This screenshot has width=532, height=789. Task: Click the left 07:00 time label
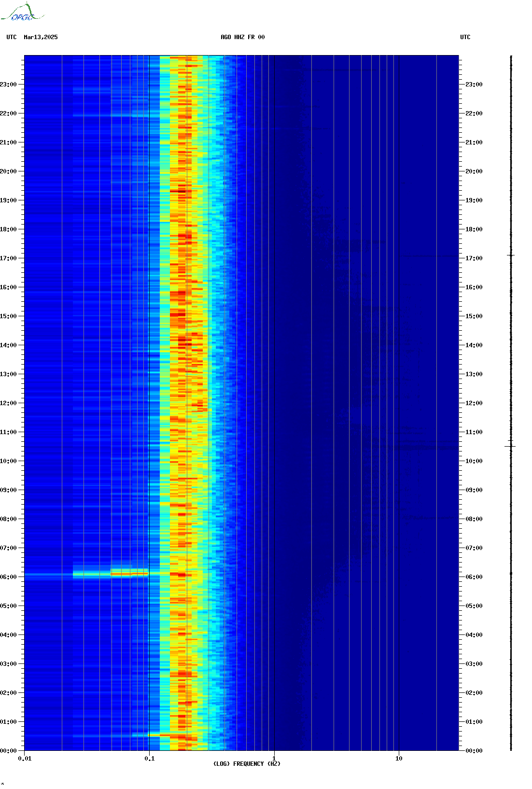(x=8, y=548)
